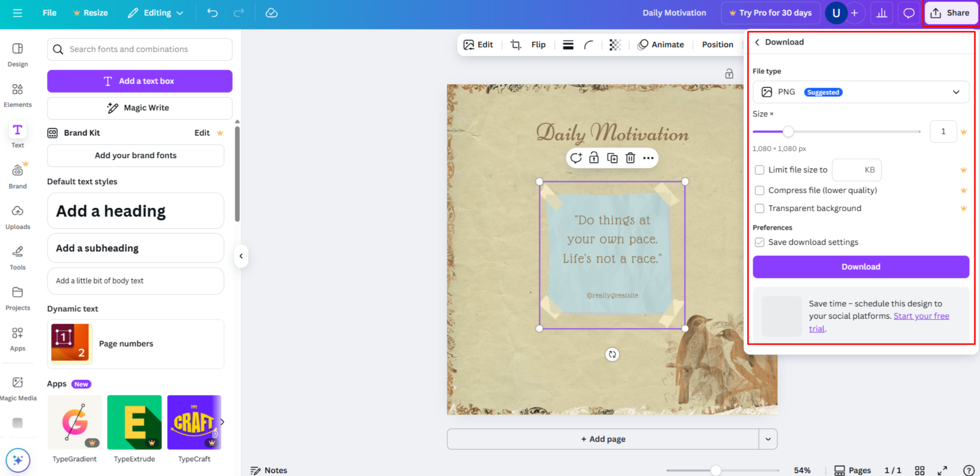Open the Editing mode dropdown

click(156, 13)
